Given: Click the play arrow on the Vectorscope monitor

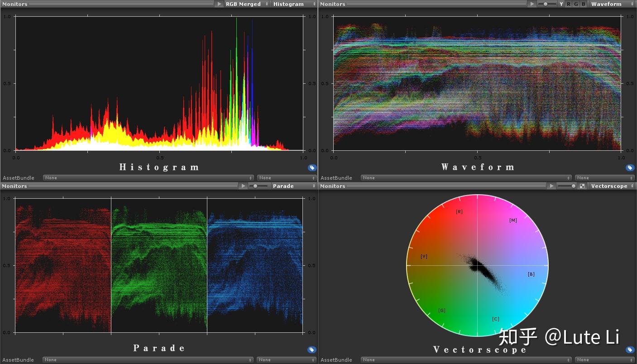Looking at the screenshot, I should [551, 186].
